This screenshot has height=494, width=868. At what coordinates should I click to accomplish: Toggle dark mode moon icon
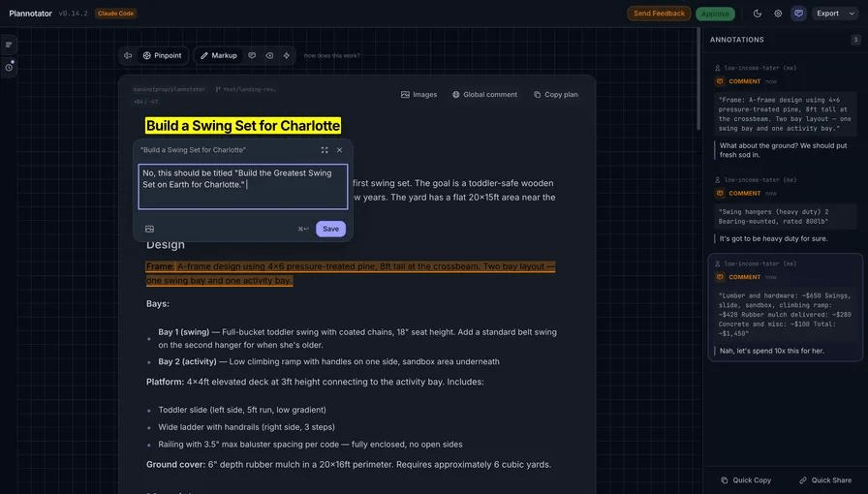click(x=758, y=14)
